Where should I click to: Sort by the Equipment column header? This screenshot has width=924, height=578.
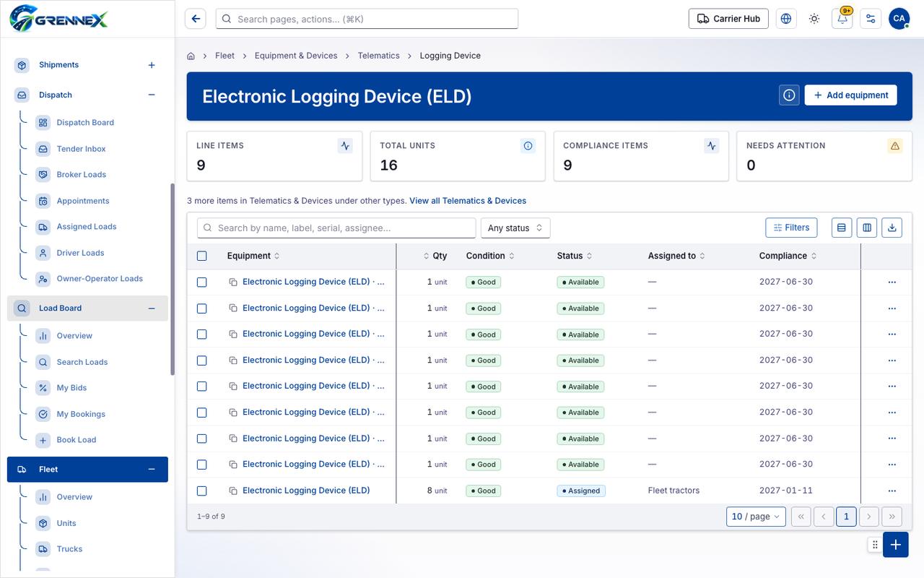253,256
